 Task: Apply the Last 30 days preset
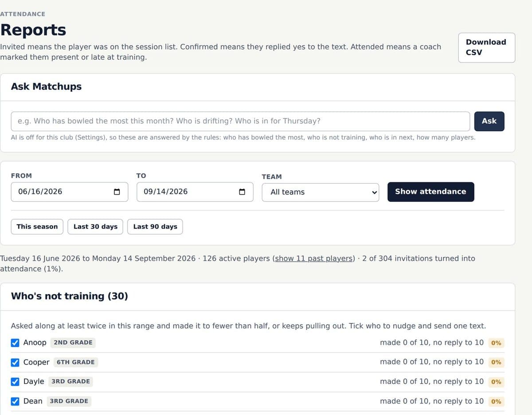point(95,226)
